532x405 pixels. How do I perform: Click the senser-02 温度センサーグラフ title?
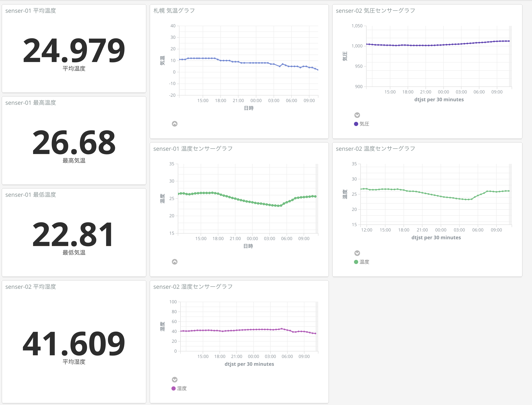375,149
